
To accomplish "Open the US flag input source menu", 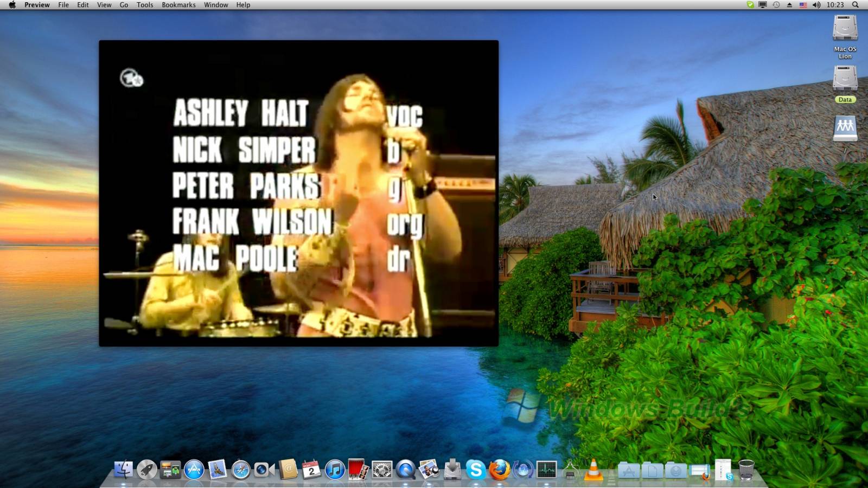I will click(803, 5).
